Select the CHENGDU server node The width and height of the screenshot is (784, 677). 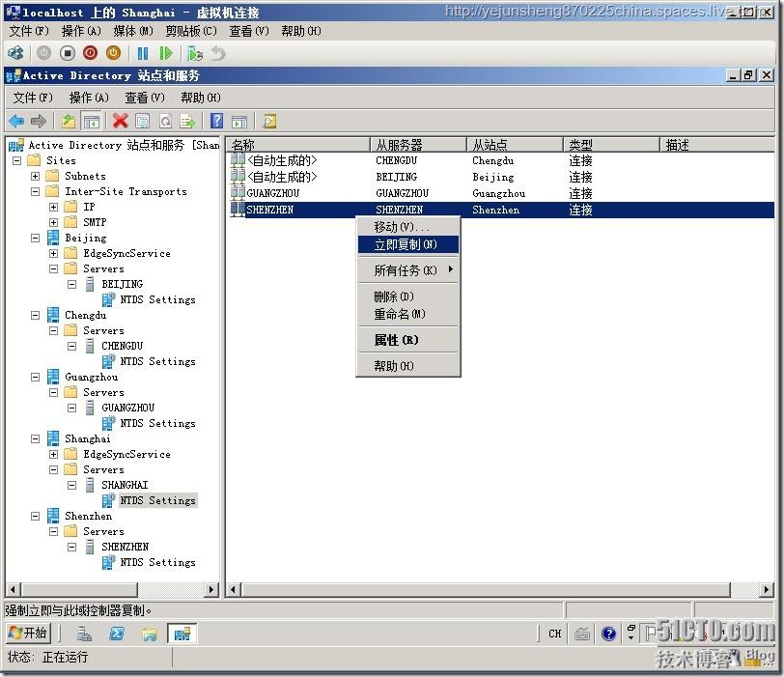click(122, 346)
